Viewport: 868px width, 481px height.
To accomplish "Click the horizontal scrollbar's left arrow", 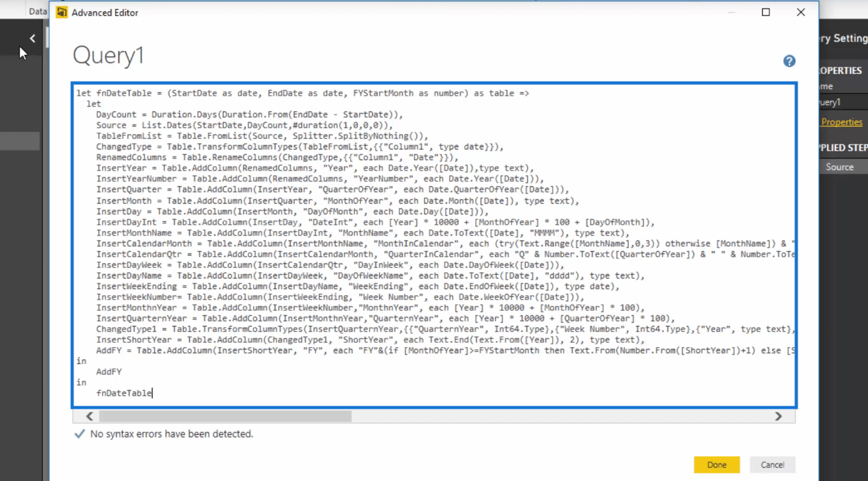I will click(90, 416).
